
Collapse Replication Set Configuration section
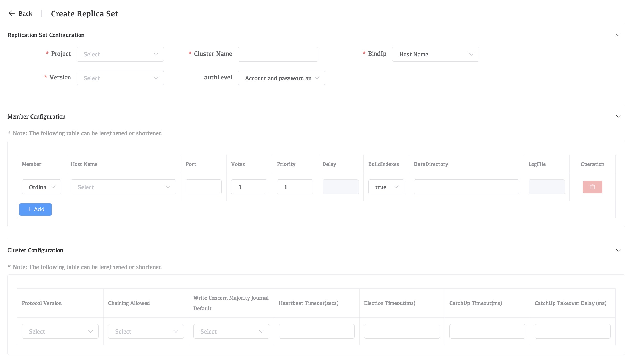click(618, 35)
